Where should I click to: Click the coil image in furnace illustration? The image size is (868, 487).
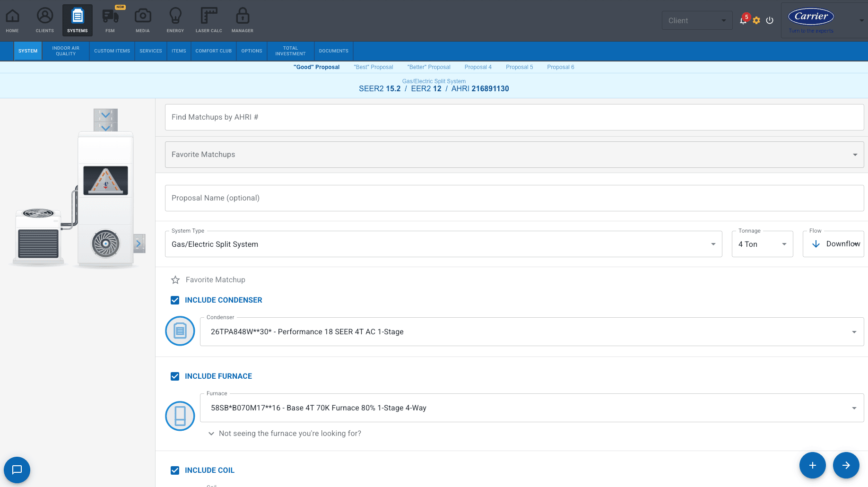[106, 180]
